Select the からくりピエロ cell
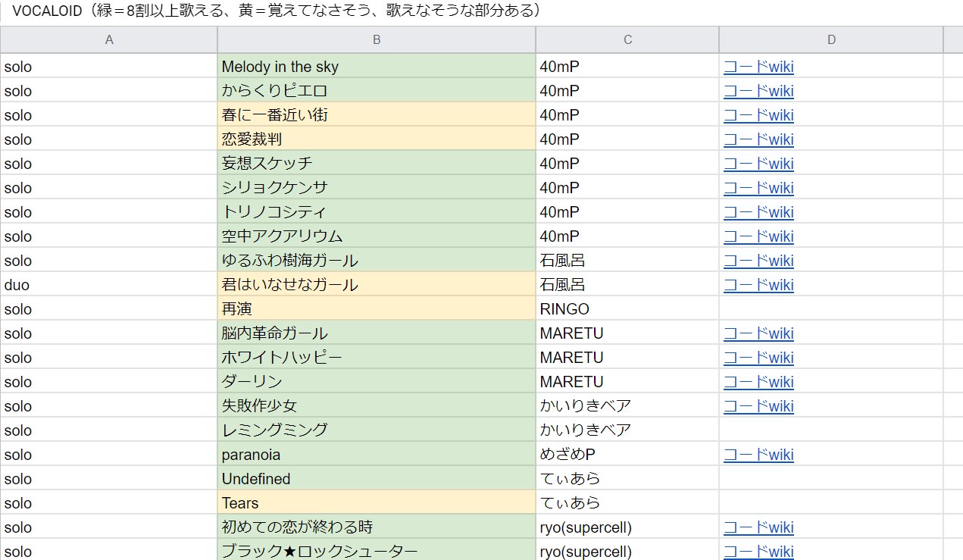963x560 pixels. click(377, 90)
